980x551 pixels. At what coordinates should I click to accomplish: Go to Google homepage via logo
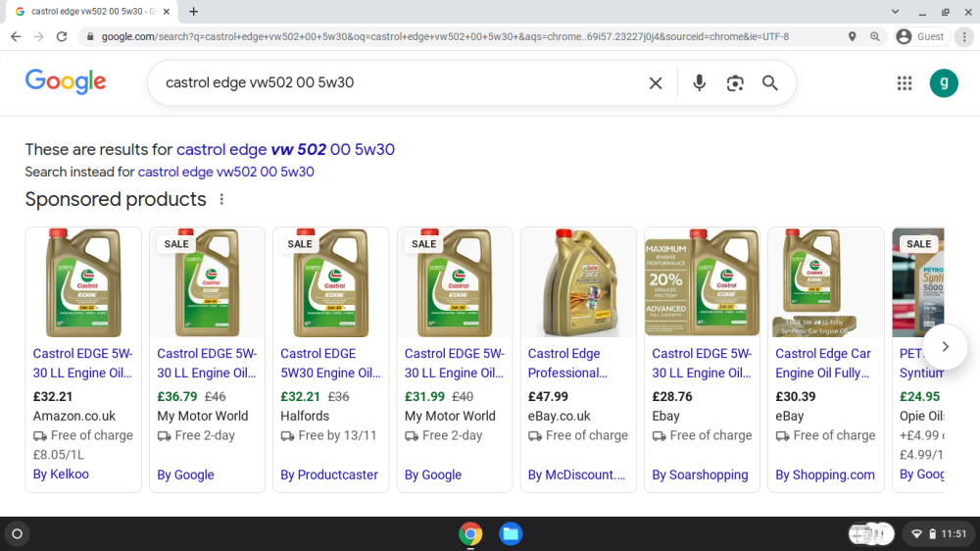tap(66, 82)
